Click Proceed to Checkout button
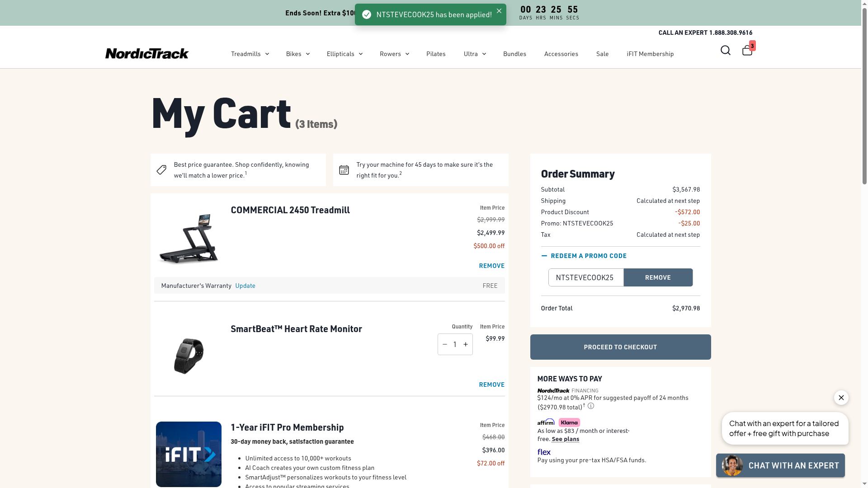 point(620,347)
